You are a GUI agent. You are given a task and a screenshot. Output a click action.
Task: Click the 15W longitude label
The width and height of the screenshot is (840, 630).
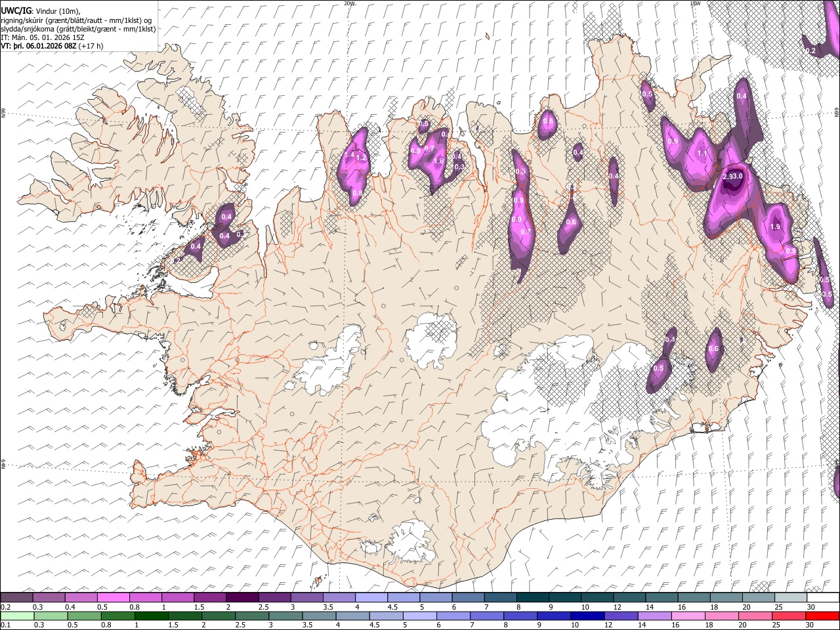[695, 3]
